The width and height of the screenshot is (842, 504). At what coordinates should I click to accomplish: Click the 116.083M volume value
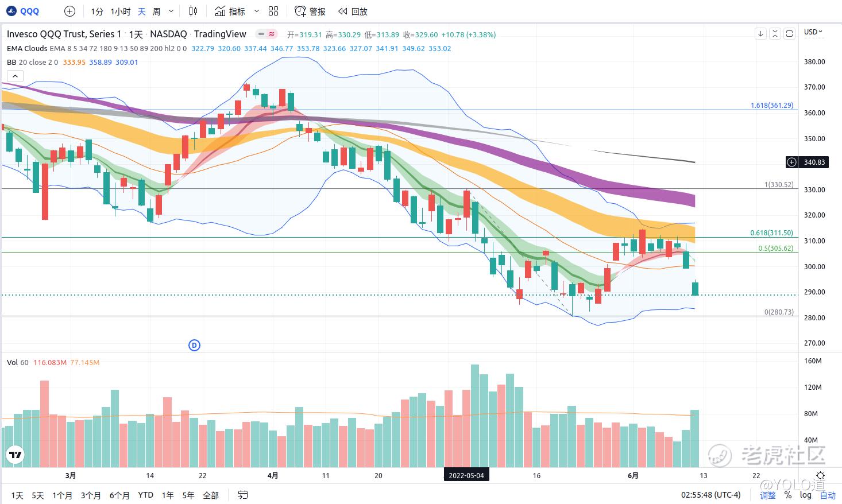click(x=50, y=362)
